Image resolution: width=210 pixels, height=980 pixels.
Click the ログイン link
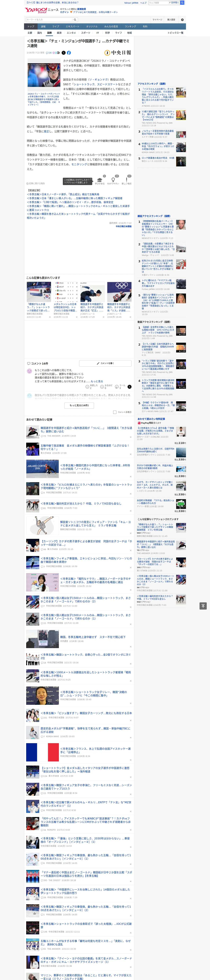tap(64, 12)
